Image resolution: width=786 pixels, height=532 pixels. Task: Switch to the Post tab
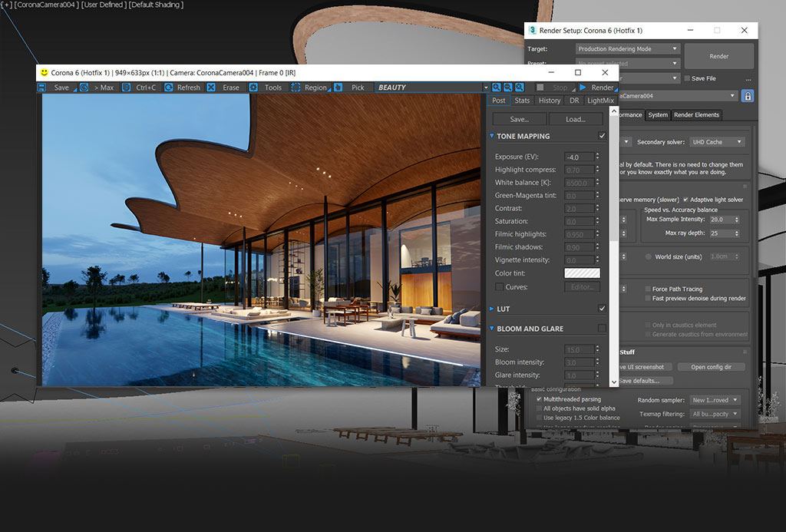tap(499, 101)
